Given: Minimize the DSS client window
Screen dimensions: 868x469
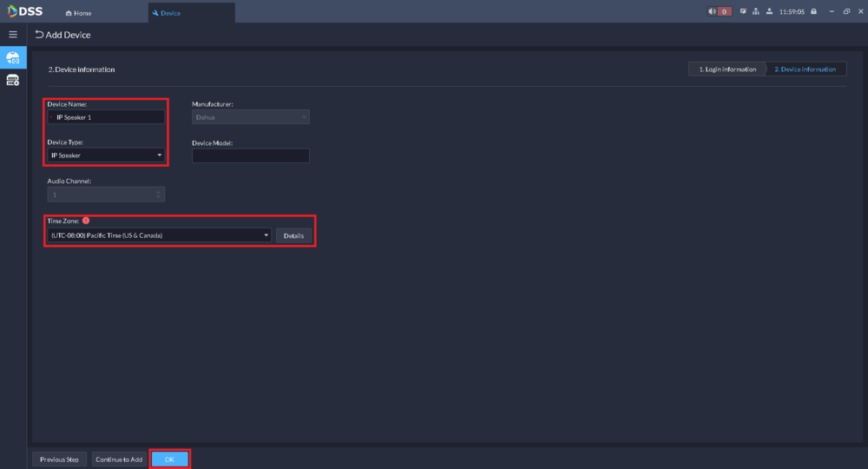Looking at the screenshot, I should coord(832,11).
